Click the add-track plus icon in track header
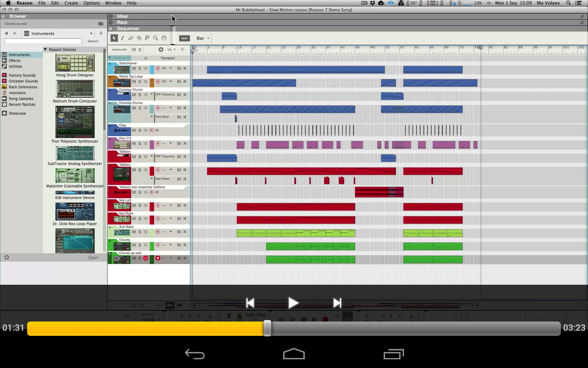Screen dimensions: 588x368 click(161, 50)
